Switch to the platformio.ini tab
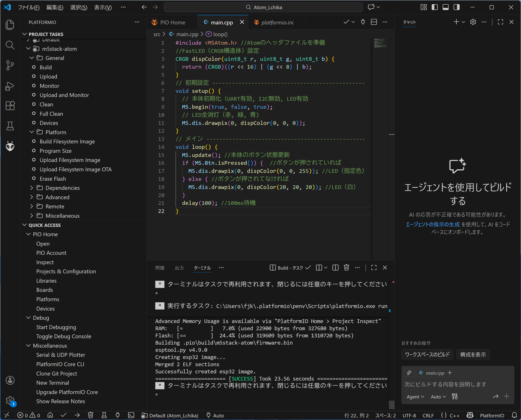The image size is (521, 420). pyautogui.click(x=277, y=22)
